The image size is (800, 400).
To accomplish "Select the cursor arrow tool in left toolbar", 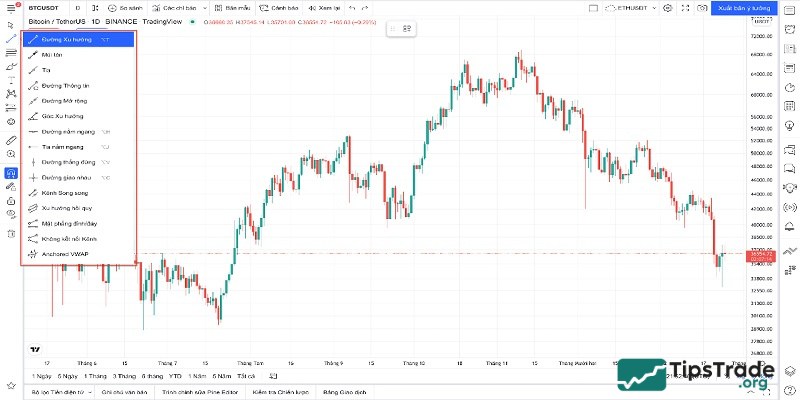I will point(11,24).
